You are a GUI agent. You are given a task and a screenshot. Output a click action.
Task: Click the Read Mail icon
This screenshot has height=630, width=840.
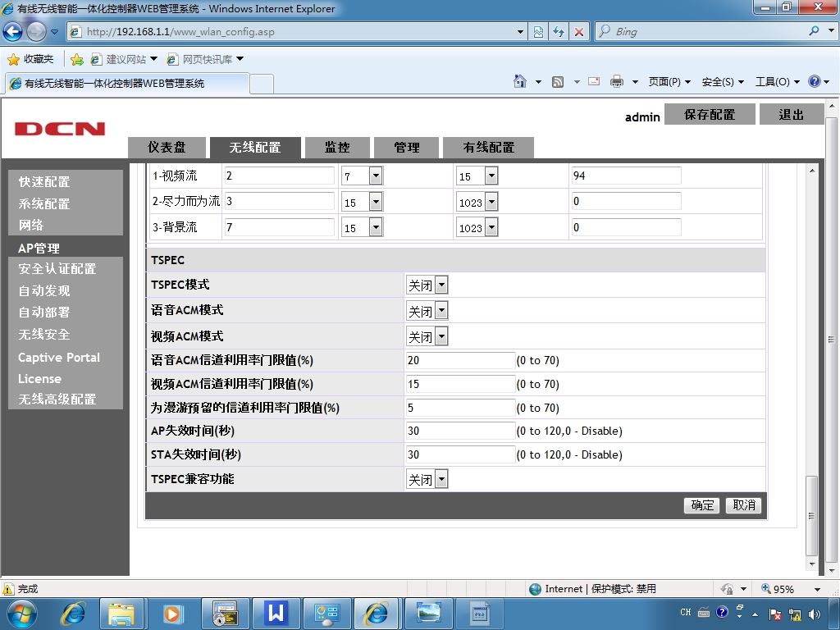[x=594, y=81]
